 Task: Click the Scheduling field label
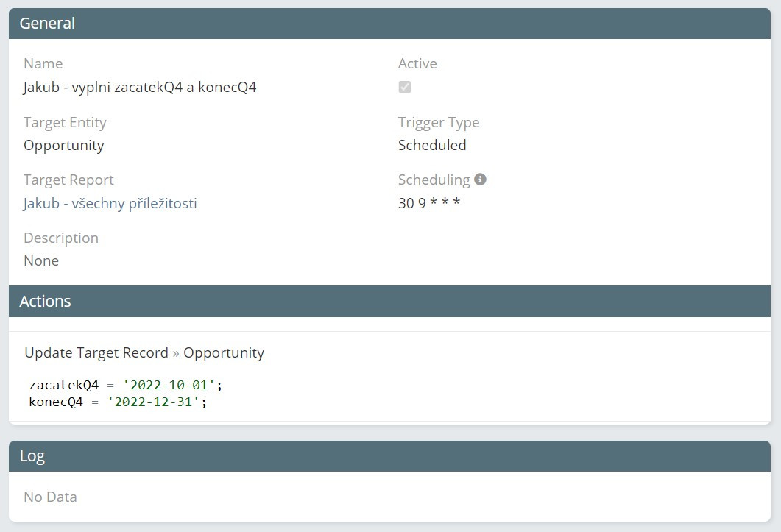pyautogui.click(x=434, y=180)
